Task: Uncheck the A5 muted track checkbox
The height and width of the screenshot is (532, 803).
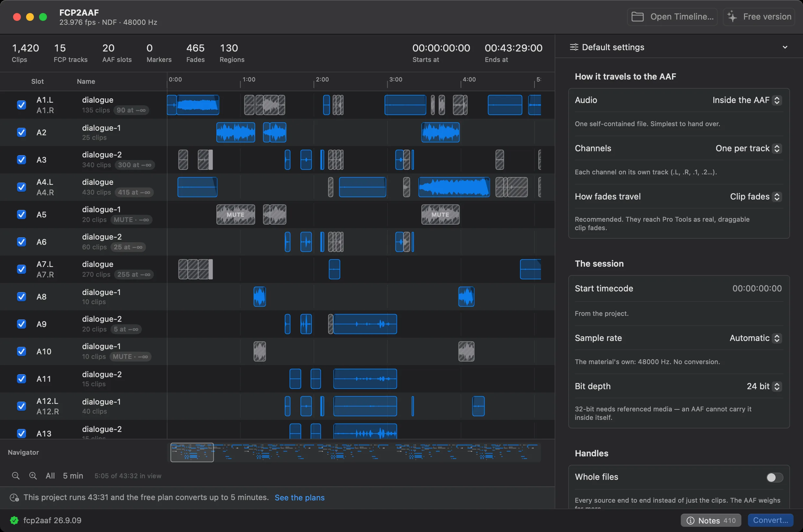Action: pos(22,214)
